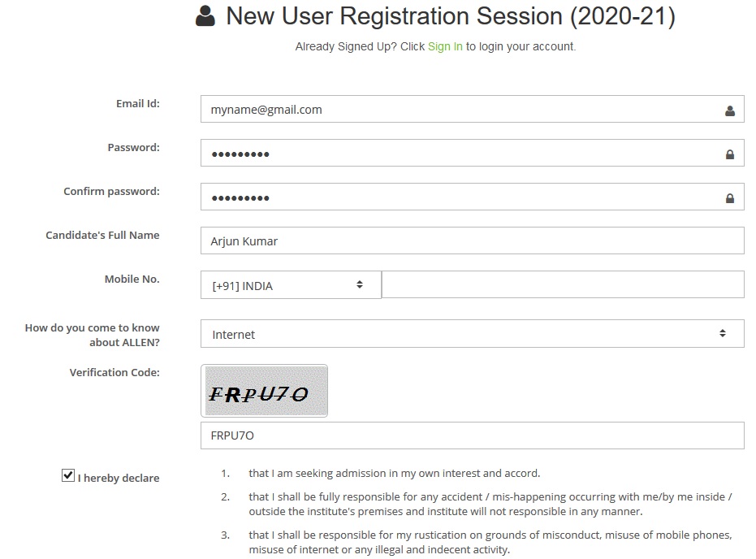
Task: Click the FRPU7O captcha image
Action: click(264, 391)
